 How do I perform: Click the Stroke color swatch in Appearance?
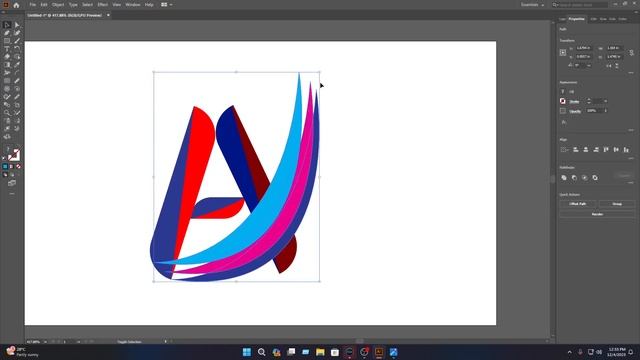pos(563,101)
